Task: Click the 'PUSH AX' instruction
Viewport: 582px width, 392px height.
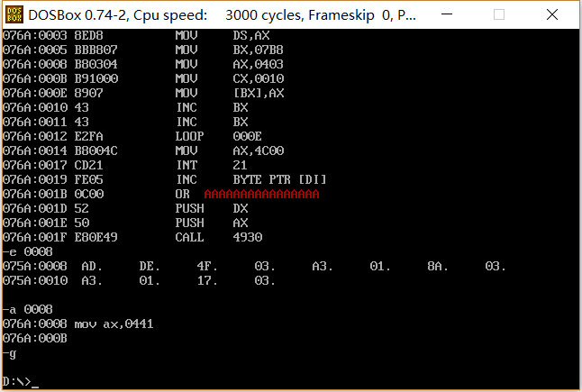Action: coord(212,223)
